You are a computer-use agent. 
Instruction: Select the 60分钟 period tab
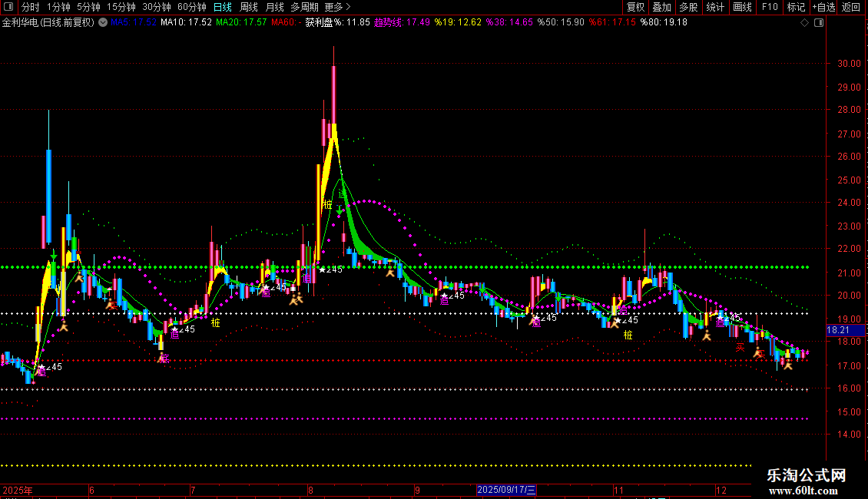coord(192,7)
